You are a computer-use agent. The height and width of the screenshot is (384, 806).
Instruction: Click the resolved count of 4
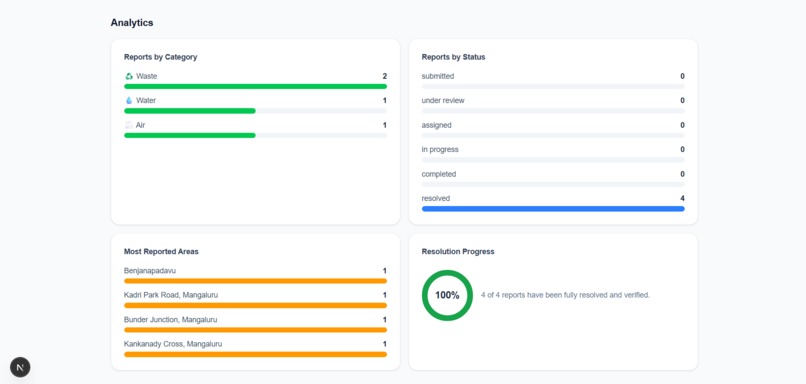click(682, 198)
